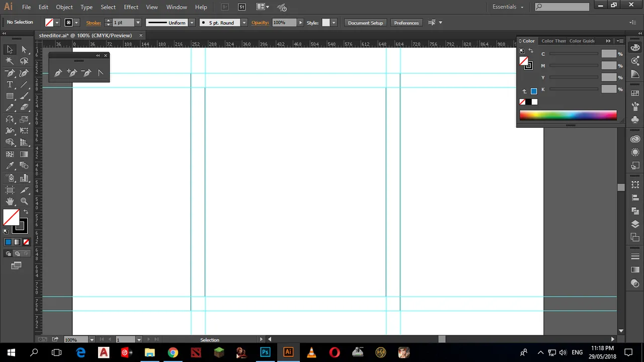The image size is (644, 362).
Task: Select the Paintbrush tool
Action: point(24,96)
